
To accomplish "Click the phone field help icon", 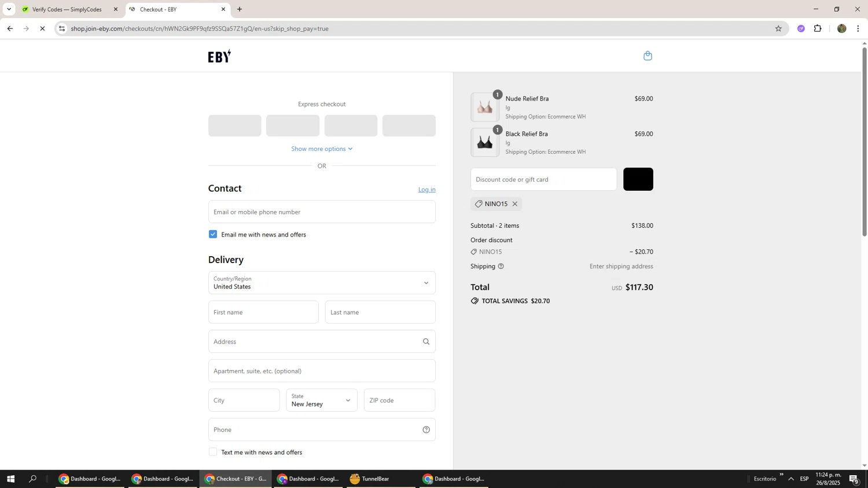I will [x=426, y=430].
